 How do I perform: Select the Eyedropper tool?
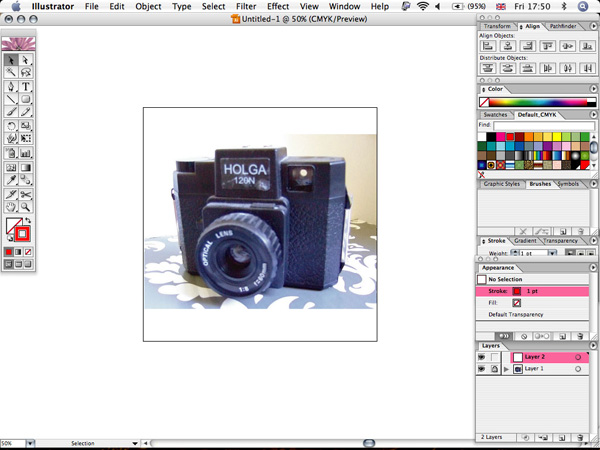[11, 180]
